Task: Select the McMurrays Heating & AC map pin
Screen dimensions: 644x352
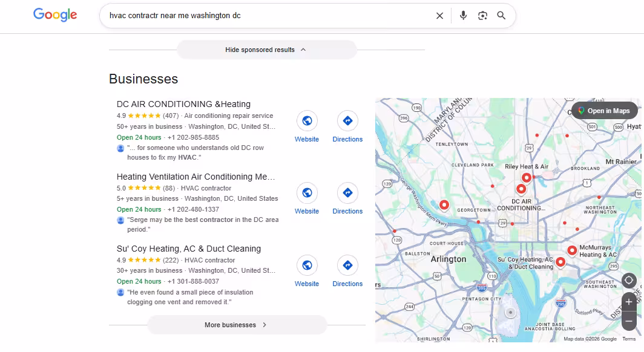Action: pos(572,250)
